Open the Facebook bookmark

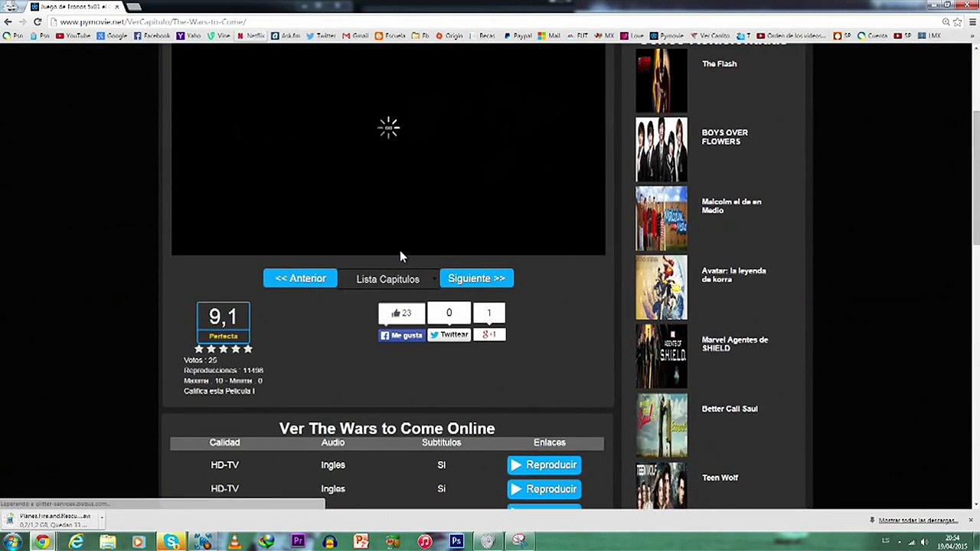coord(152,36)
